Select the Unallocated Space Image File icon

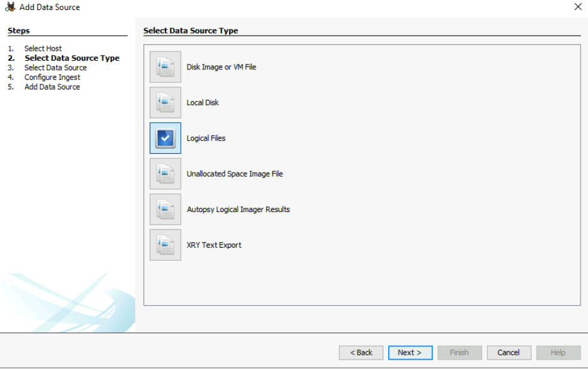[x=165, y=174]
